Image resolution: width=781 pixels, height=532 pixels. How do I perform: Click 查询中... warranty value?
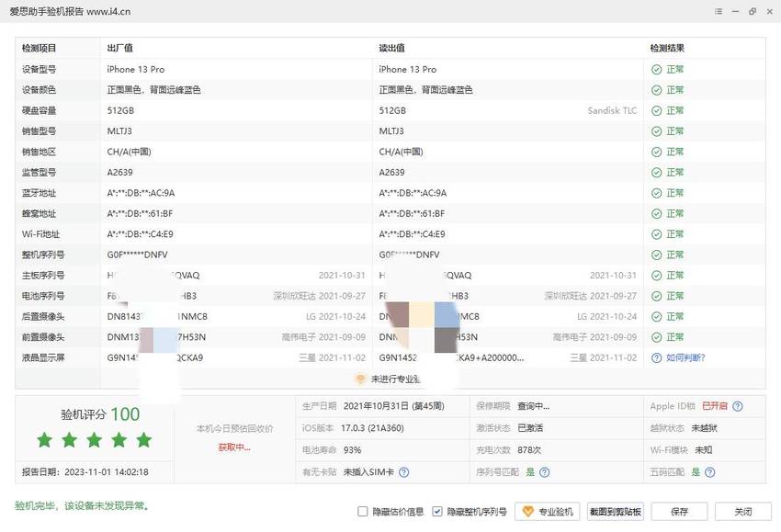tap(533, 406)
